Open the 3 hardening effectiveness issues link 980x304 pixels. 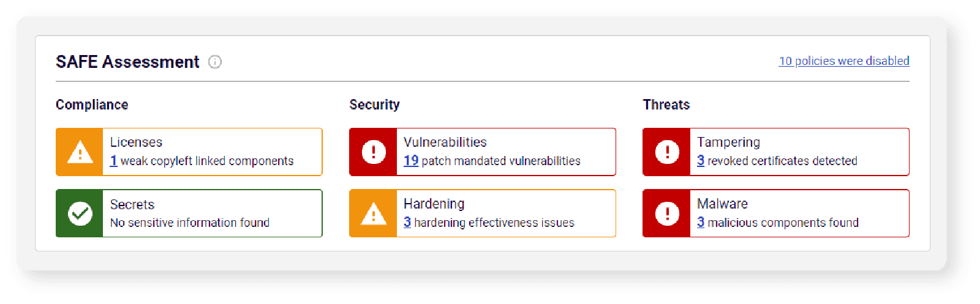407,223
